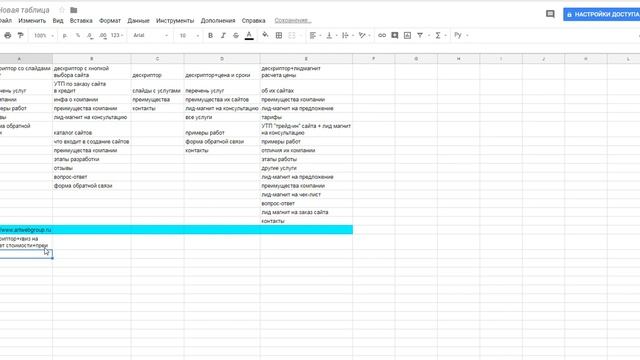640x360 pixels.
Task: Open text rotation options
Action: [362, 36]
